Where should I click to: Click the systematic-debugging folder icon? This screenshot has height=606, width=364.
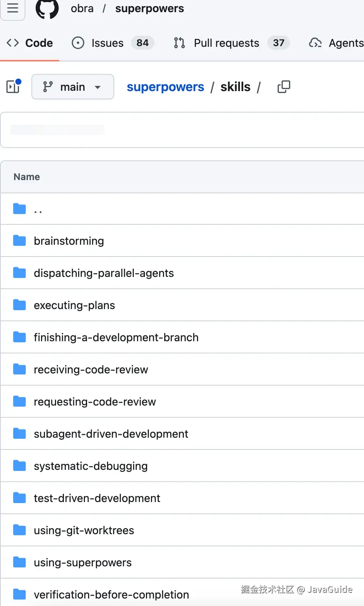coord(19,466)
